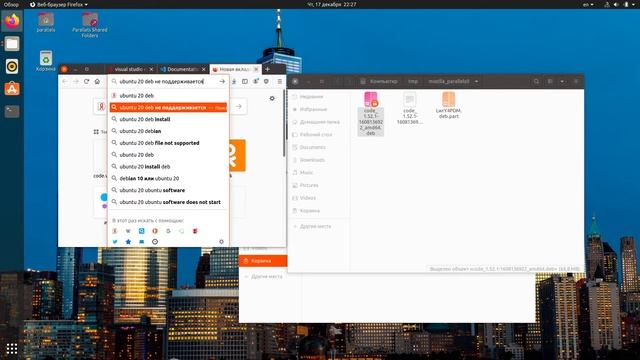
Task: Search with DuckDuckGo one-off engine icon
Action: coord(155,231)
